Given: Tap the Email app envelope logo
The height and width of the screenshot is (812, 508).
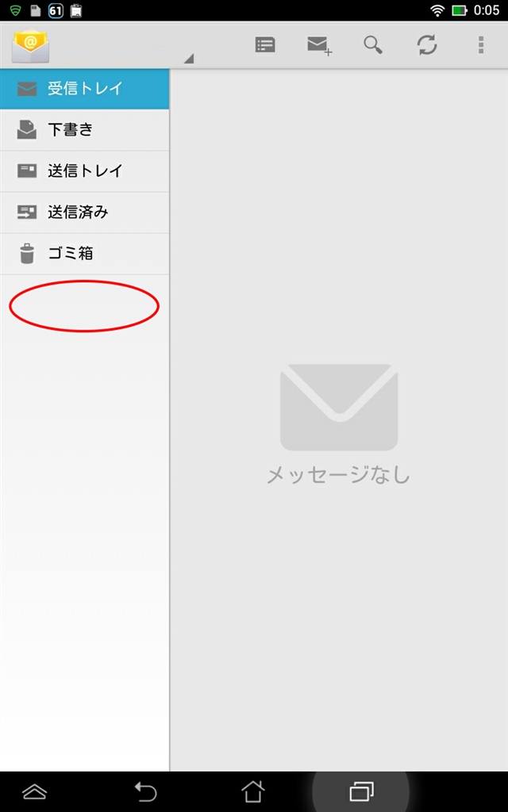Looking at the screenshot, I should [31, 45].
